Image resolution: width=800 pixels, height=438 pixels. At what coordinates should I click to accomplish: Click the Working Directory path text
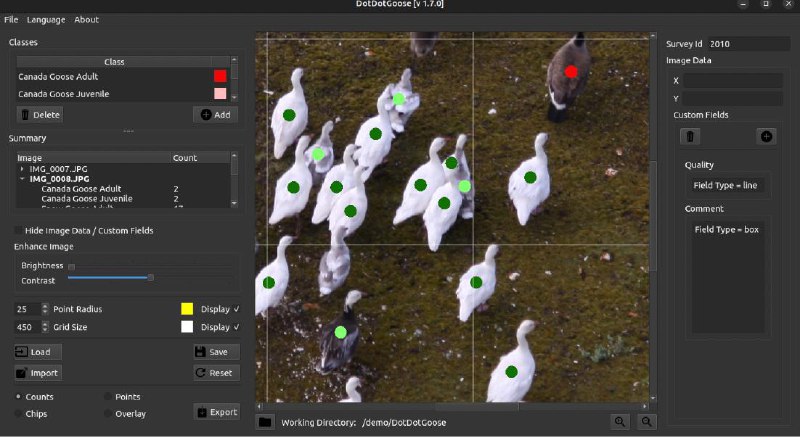(404, 423)
